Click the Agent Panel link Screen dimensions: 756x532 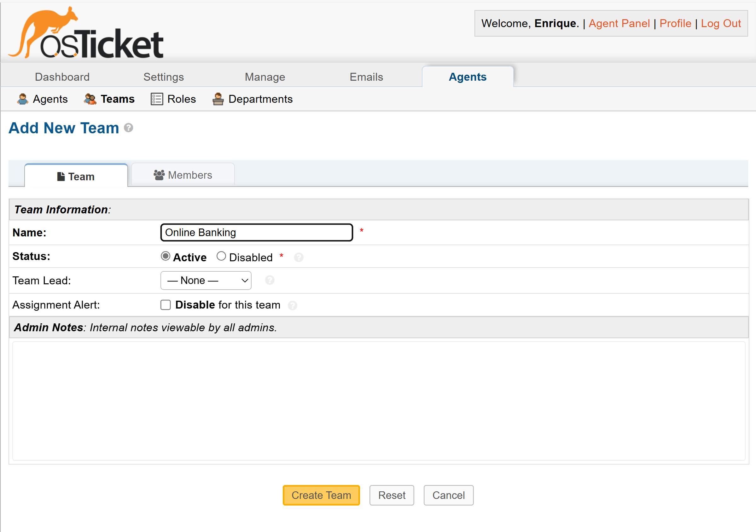(619, 23)
